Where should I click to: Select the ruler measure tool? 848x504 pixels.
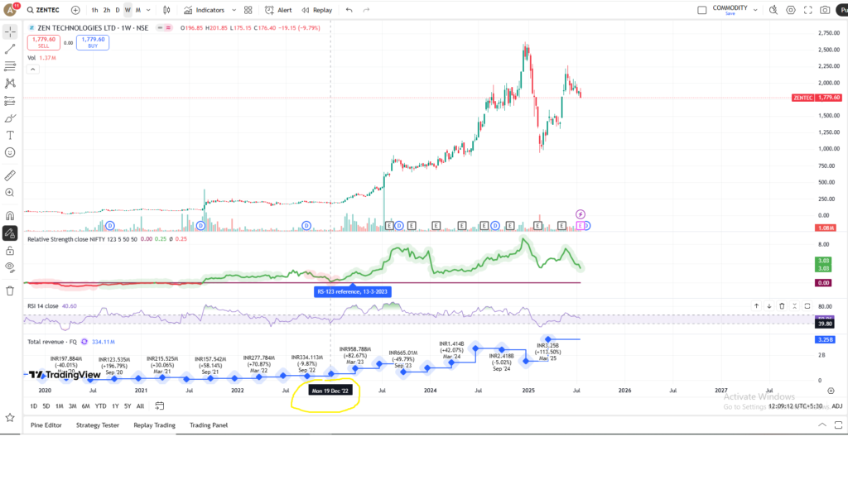click(x=10, y=175)
